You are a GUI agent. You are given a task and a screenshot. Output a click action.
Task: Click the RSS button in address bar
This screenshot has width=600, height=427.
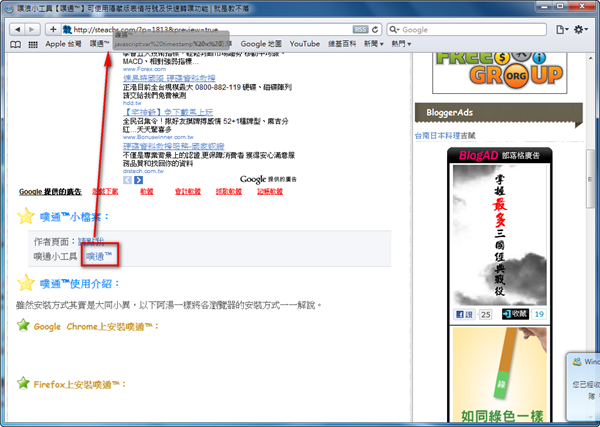click(360, 29)
